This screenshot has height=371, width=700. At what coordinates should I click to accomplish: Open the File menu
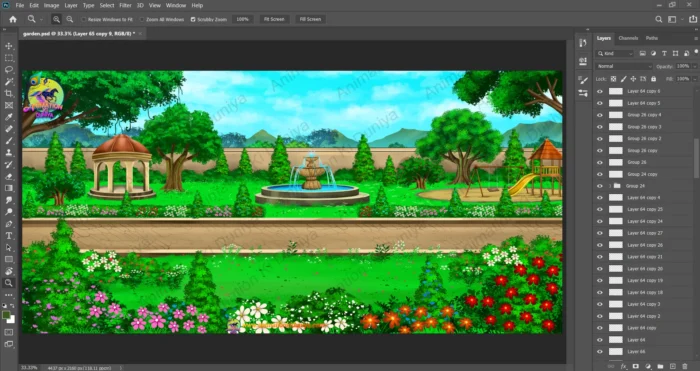(20, 5)
